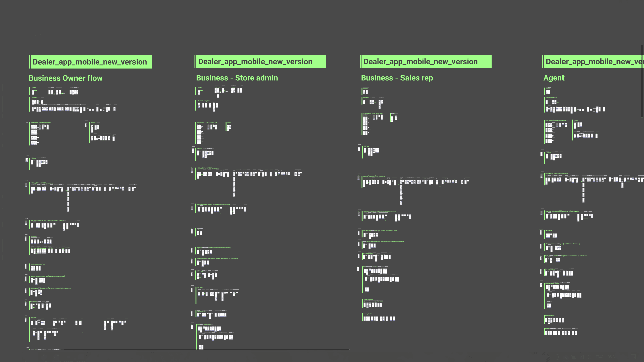This screenshot has height=362, width=644.
Task: Select the Dealer_app_mobile_new_version title above Business Owner flow
Action: click(90, 62)
